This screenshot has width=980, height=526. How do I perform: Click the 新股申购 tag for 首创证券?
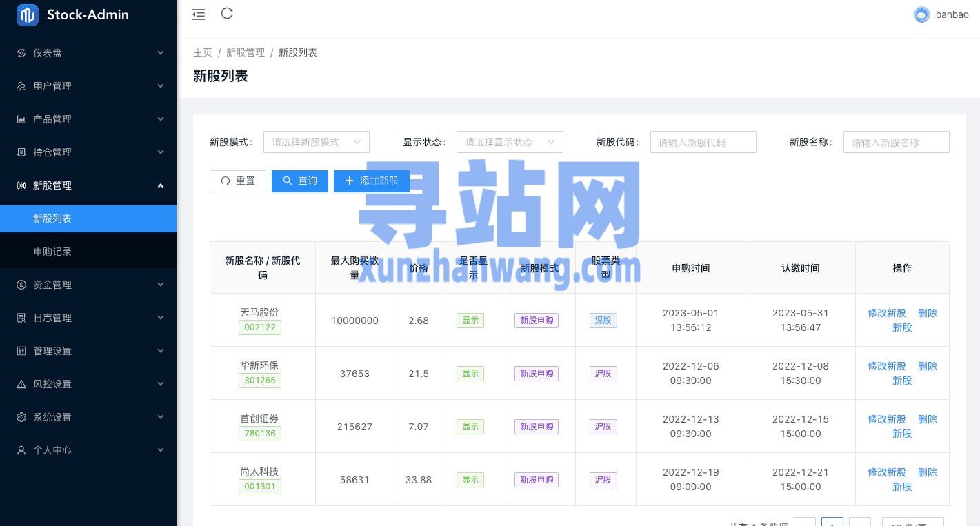[537, 427]
